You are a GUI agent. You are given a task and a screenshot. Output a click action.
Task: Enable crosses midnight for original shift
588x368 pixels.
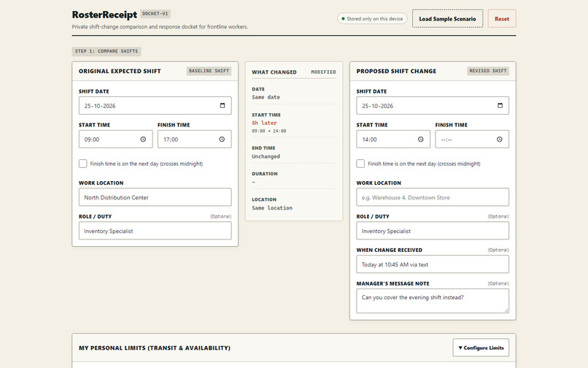point(83,164)
